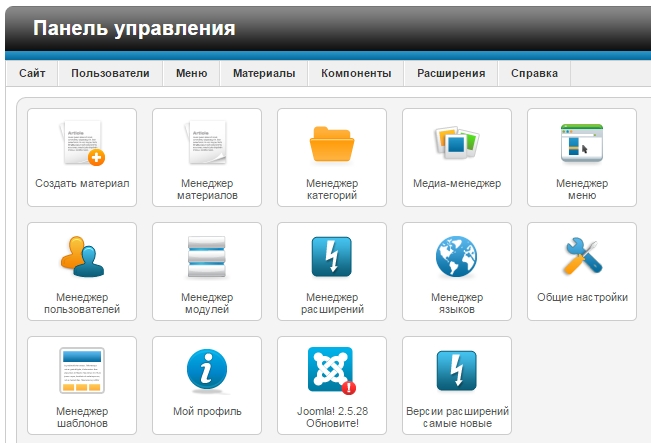The image size is (651, 443).
Task: Open Менеджер модулей icon
Action: 207,259
